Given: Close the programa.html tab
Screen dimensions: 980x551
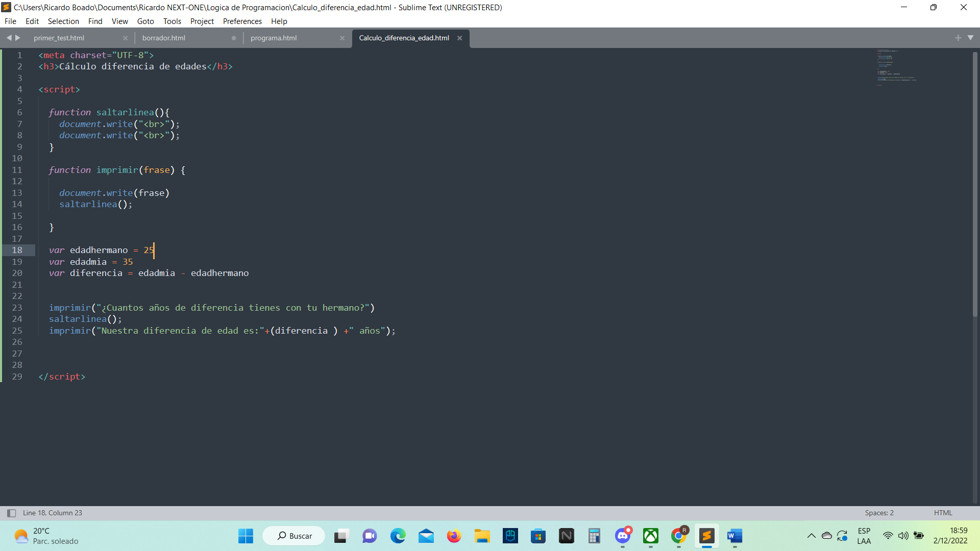Looking at the screenshot, I should [x=342, y=38].
